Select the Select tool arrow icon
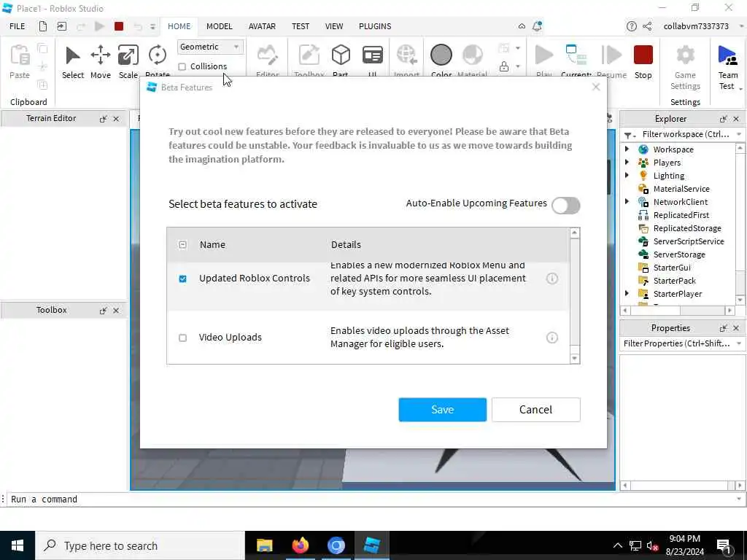 point(73,55)
